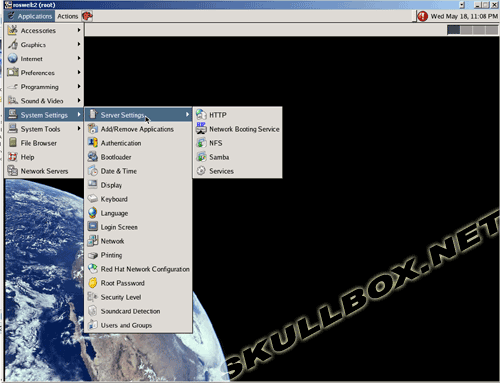Select the Help text label

click(27, 157)
